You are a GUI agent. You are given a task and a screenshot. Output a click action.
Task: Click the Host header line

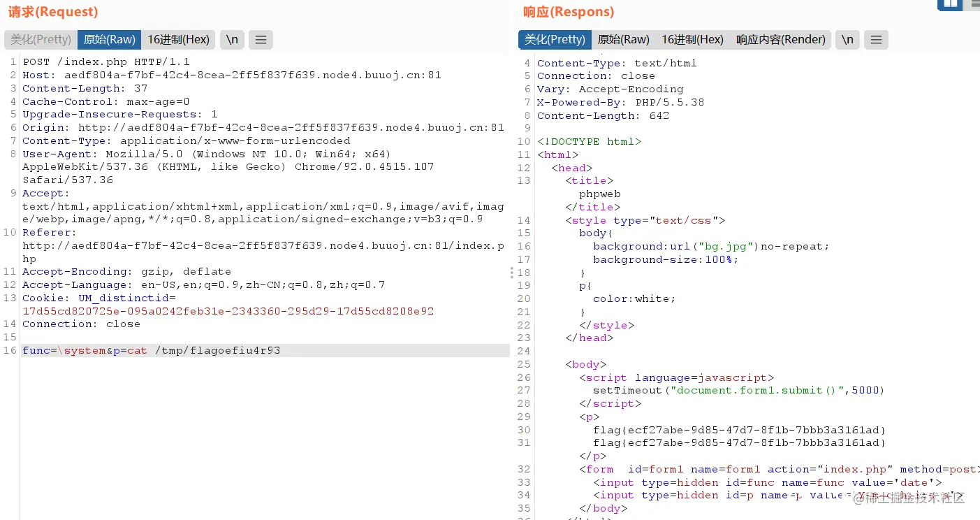pyautogui.click(x=232, y=75)
